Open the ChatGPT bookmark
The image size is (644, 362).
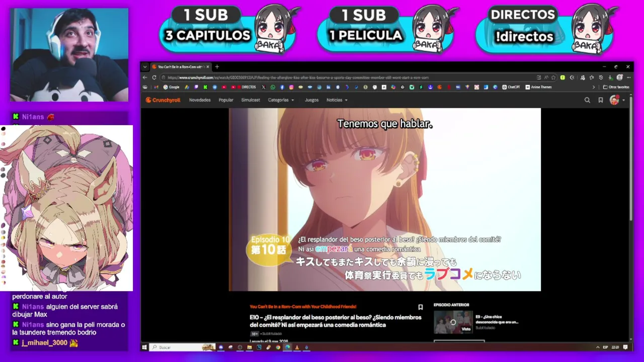click(511, 87)
